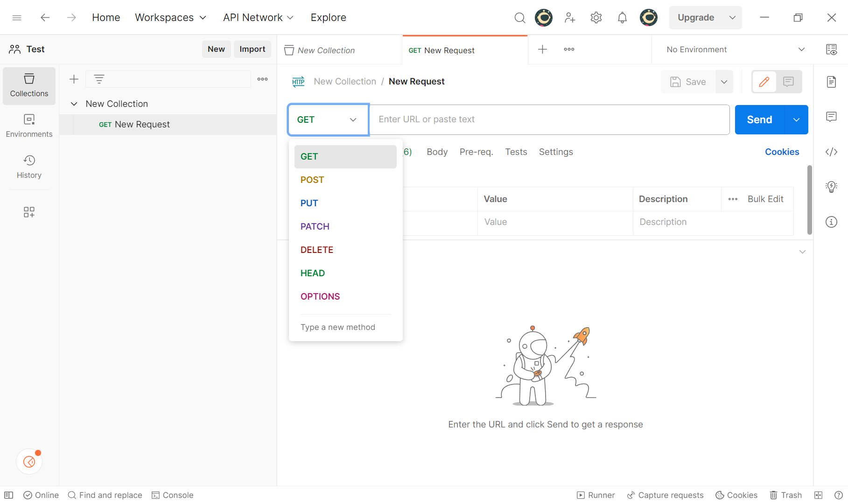
Task: Click the Save button
Action: pos(688,82)
